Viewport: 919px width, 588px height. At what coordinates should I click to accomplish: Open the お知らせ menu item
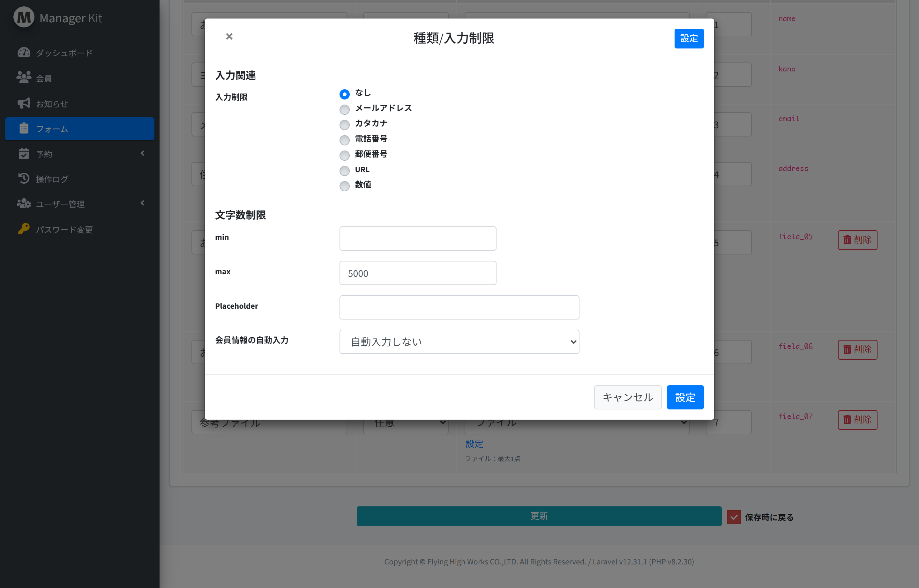coord(79,103)
